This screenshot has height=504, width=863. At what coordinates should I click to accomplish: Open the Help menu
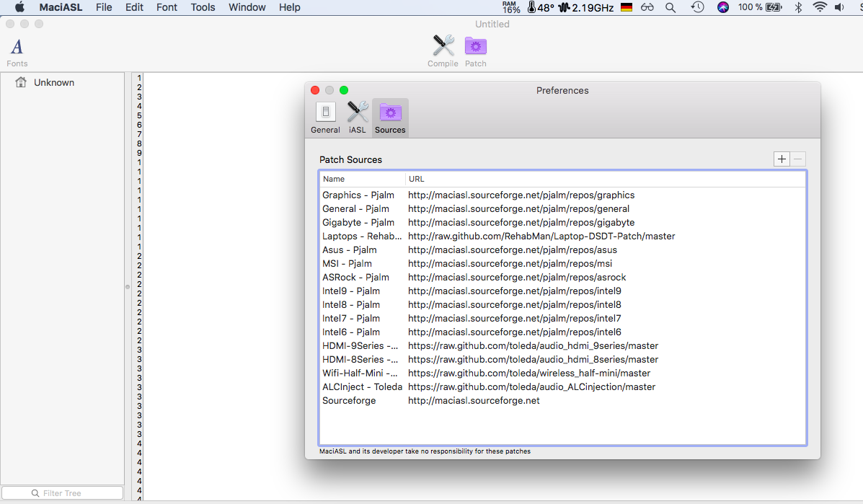click(290, 7)
